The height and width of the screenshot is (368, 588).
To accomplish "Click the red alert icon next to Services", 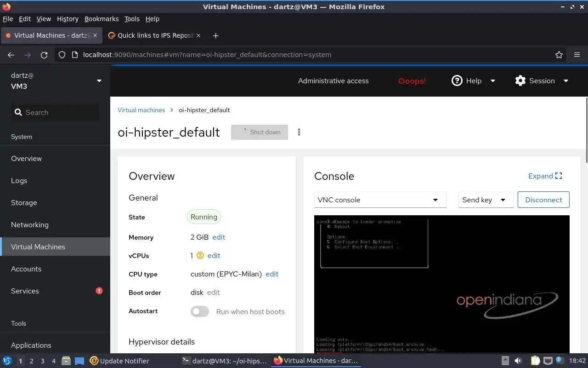I will [99, 291].
